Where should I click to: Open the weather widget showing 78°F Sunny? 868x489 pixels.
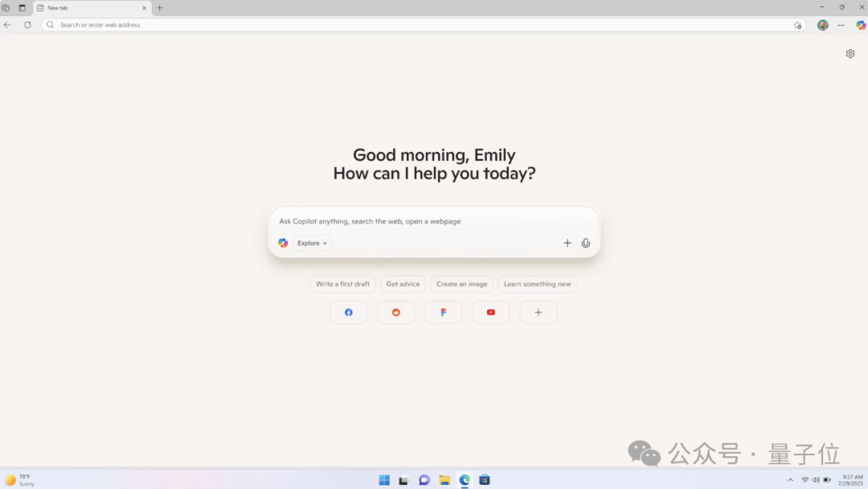20,480
